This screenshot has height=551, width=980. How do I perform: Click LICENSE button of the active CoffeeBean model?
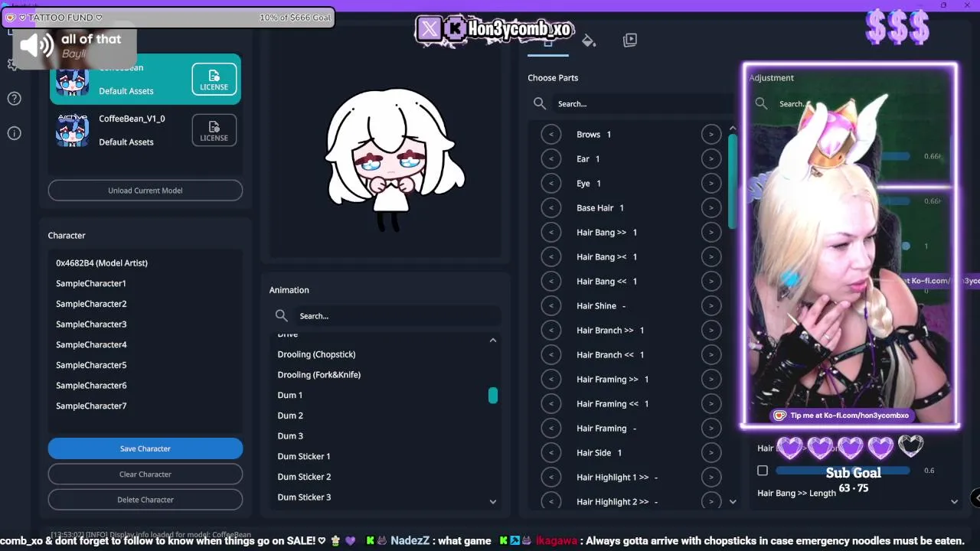pos(214,79)
